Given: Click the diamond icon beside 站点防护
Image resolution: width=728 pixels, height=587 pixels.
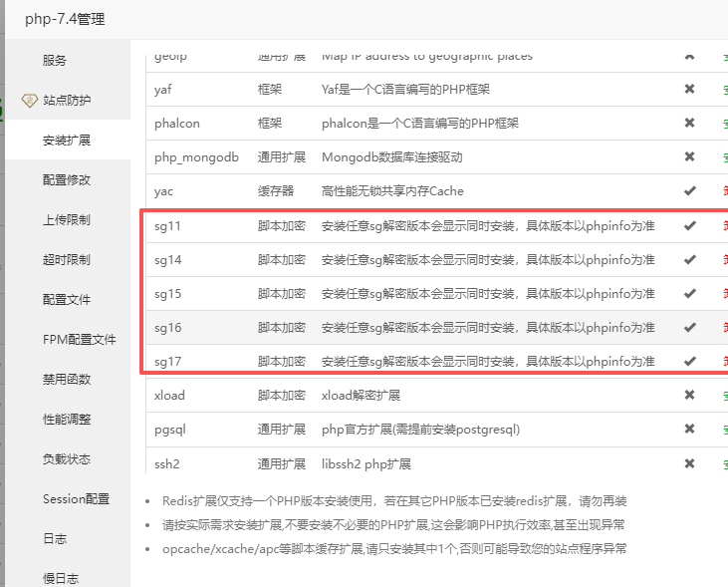Looking at the screenshot, I should [30, 101].
